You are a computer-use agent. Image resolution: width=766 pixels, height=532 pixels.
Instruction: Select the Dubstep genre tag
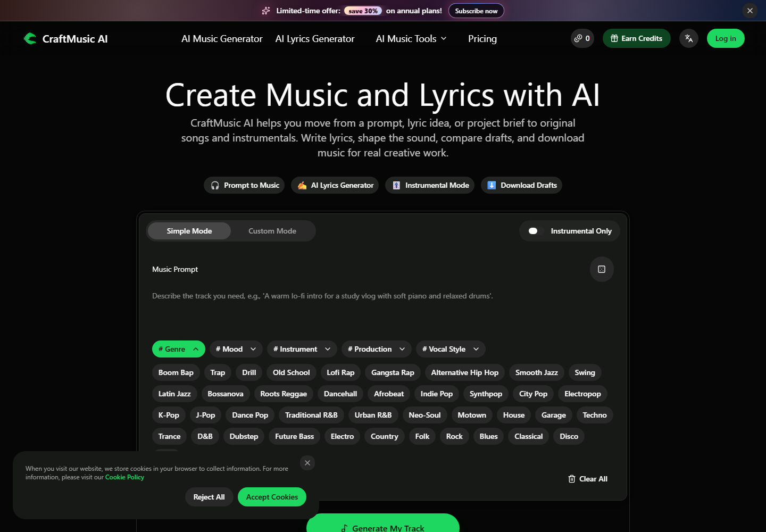pos(244,436)
